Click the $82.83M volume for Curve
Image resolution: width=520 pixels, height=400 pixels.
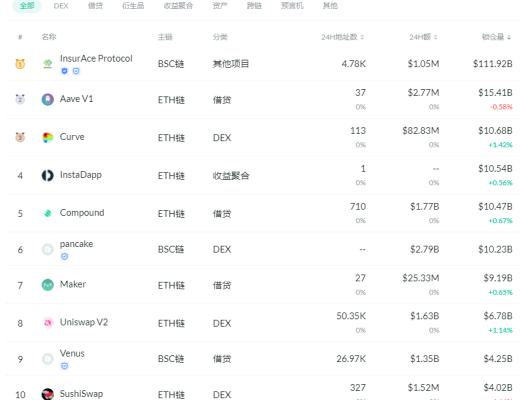click(x=420, y=131)
